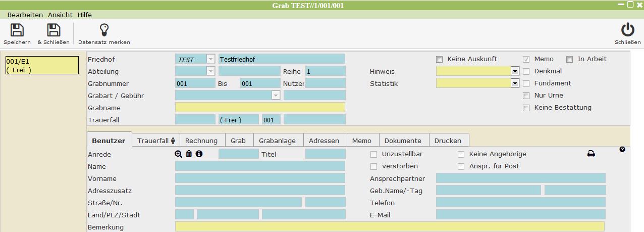This screenshot has height=232, width=644.
Task: Expand the Statistik dropdown list
Action: [515, 83]
